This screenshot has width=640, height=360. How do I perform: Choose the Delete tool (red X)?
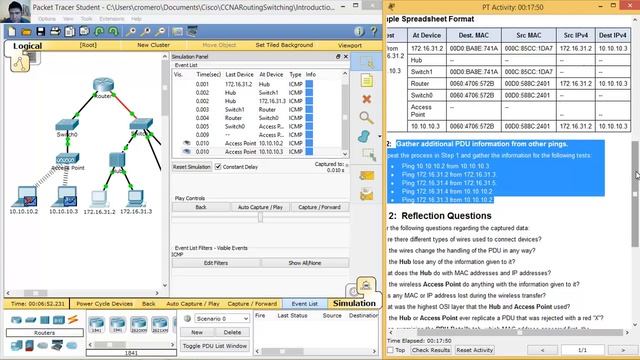point(367,99)
